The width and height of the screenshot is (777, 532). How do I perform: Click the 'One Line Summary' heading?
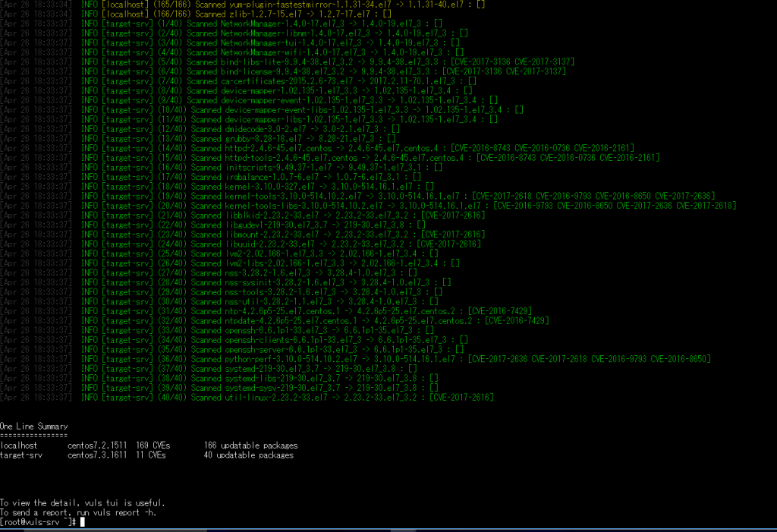click(x=33, y=427)
